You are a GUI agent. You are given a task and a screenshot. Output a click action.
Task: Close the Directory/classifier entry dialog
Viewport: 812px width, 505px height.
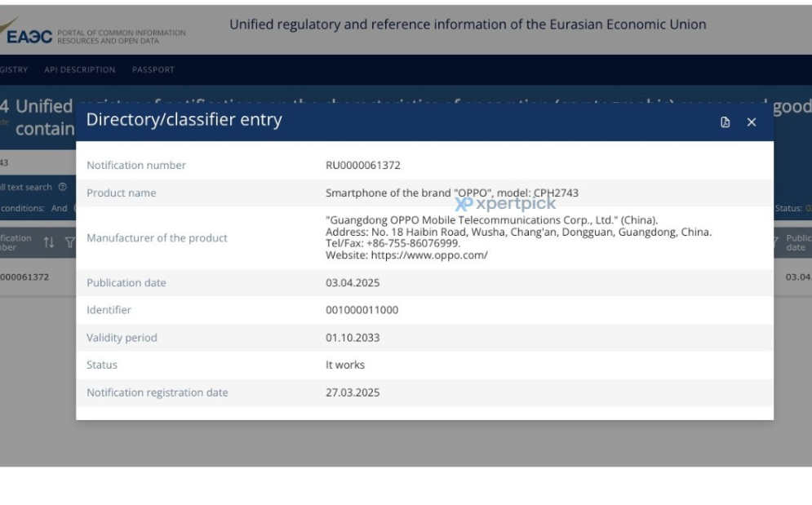752,122
